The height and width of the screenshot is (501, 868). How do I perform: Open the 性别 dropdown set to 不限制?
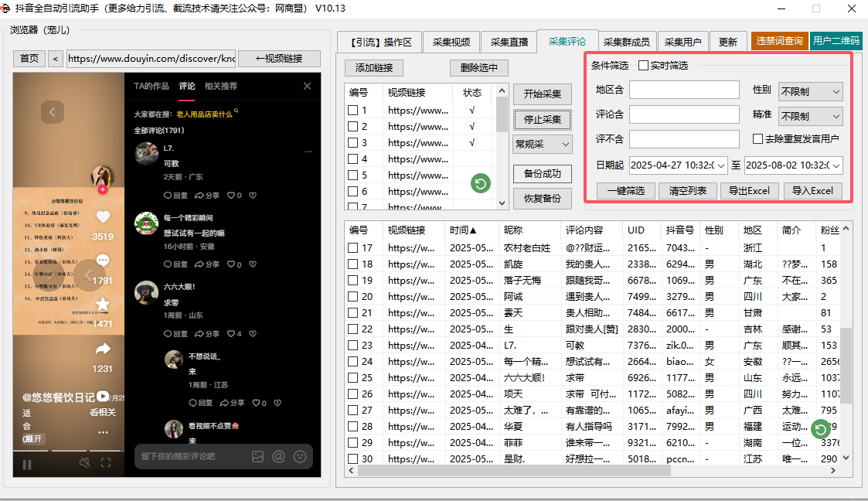[811, 91]
